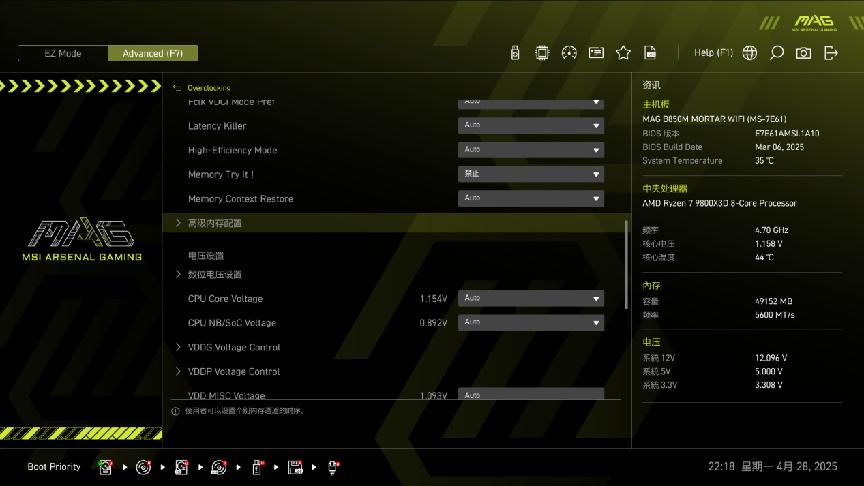This screenshot has width=864, height=486.
Task: Select the hard disk boot device icon
Action: click(x=105, y=467)
